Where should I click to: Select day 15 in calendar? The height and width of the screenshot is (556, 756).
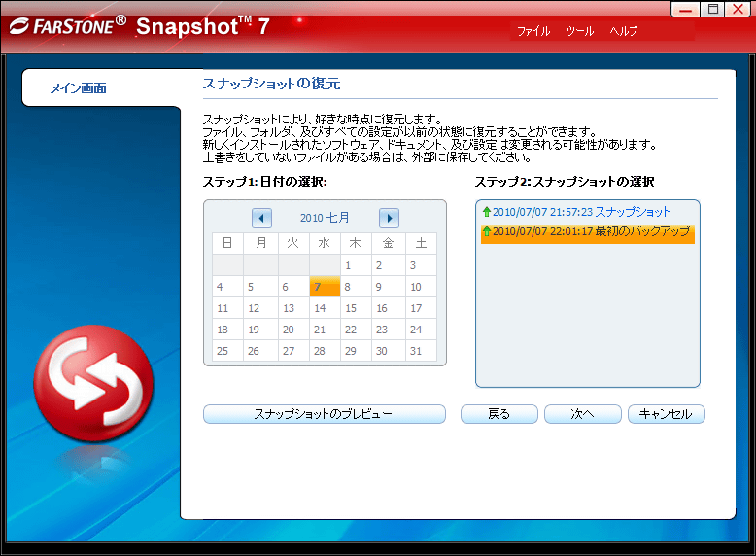pyautogui.click(x=356, y=308)
